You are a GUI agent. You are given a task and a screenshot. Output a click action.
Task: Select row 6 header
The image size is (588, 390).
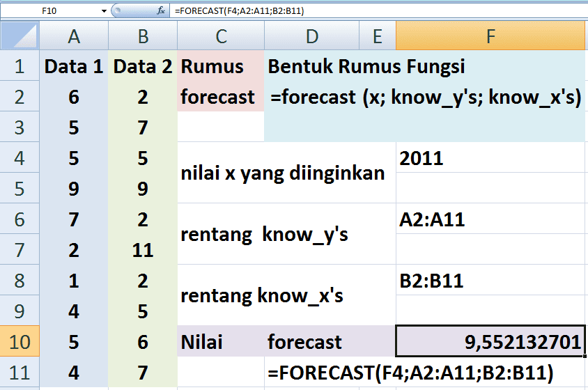click(20, 219)
